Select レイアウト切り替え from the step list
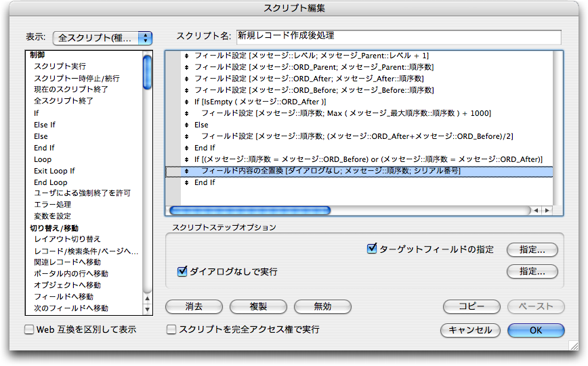The height and width of the screenshot is (366, 588). click(67, 239)
